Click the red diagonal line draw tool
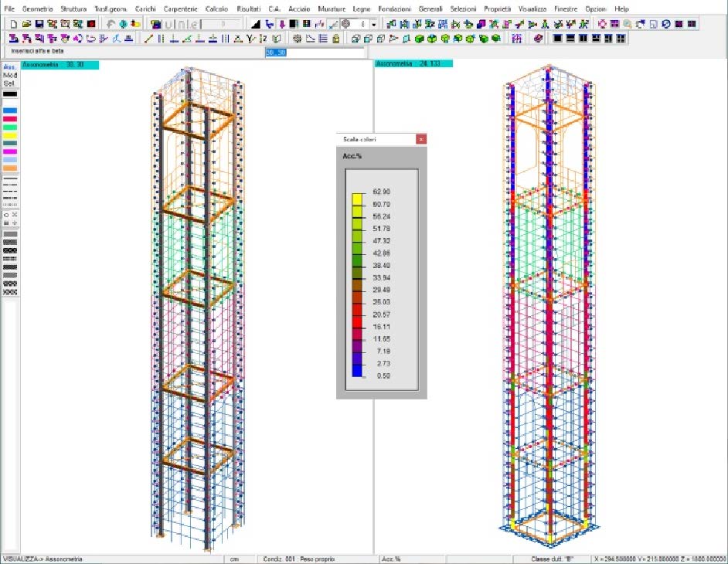The height and width of the screenshot is (564, 728). pos(149,38)
